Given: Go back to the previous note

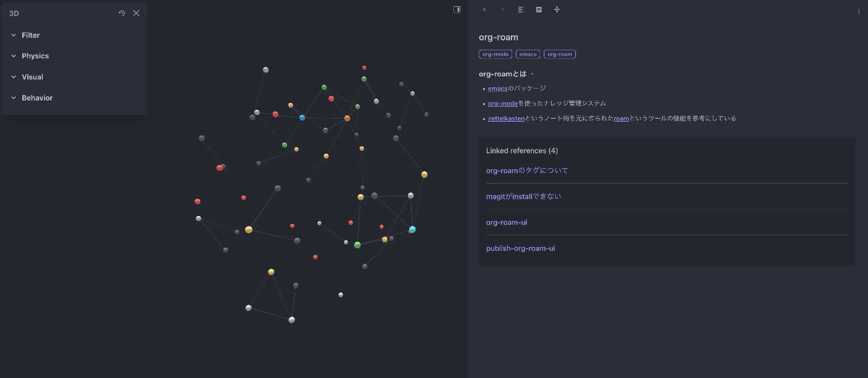Looking at the screenshot, I should tap(484, 9).
